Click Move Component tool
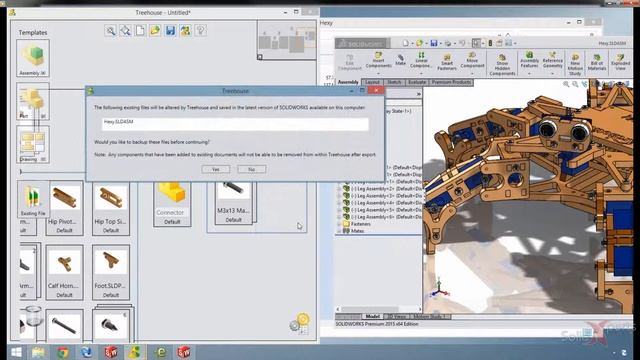The height and width of the screenshot is (360, 640). pyautogui.click(x=472, y=60)
